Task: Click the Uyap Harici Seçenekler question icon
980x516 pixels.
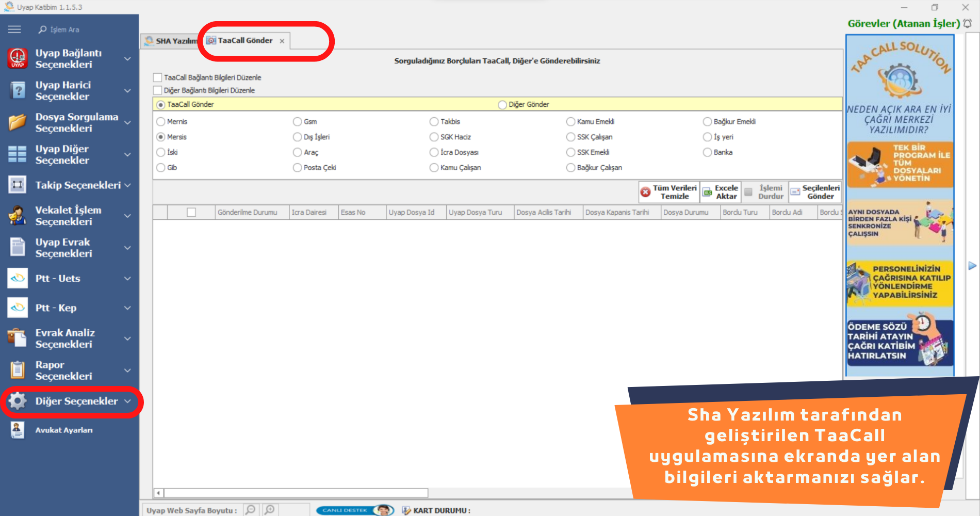Action: 18,90
